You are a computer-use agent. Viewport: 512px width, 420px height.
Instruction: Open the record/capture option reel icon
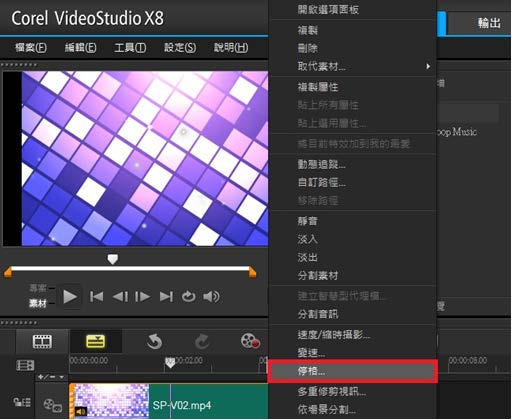pyautogui.click(x=250, y=341)
